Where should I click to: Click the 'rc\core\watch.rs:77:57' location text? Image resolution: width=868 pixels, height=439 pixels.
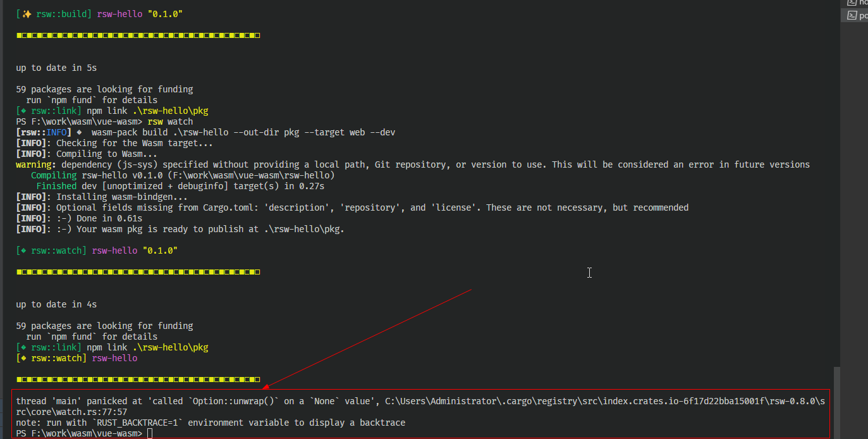click(71, 412)
